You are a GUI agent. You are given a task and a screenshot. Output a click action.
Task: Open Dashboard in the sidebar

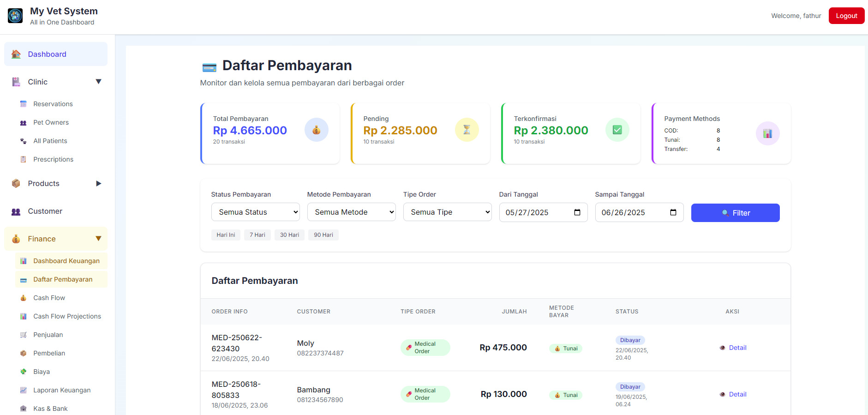pyautogui.click(x=56, y=54)
